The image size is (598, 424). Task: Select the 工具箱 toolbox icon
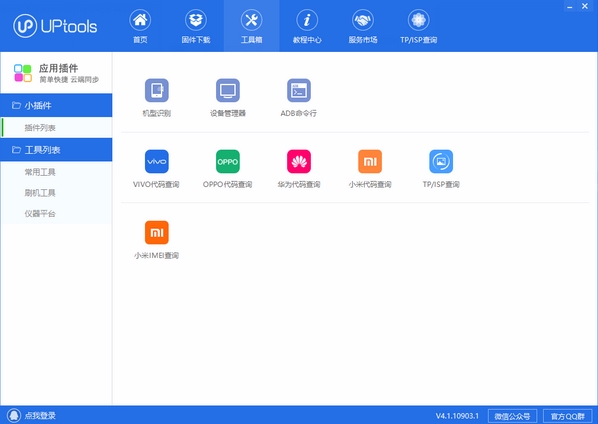point(251,20)
